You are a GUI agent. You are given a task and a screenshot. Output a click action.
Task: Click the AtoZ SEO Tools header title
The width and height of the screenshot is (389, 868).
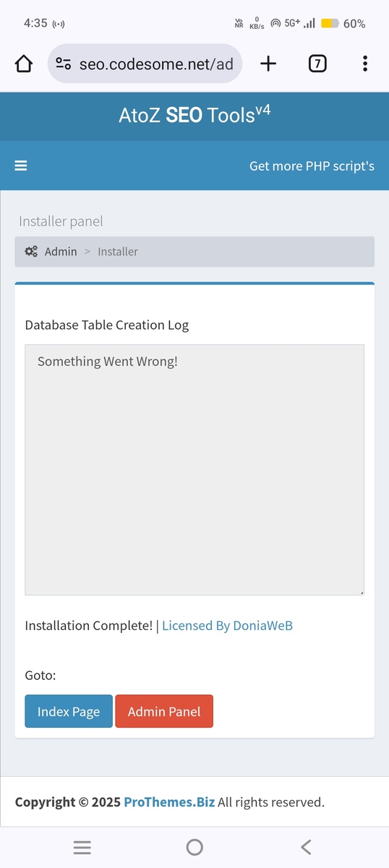pyautogui.click(x=194, y=115)
